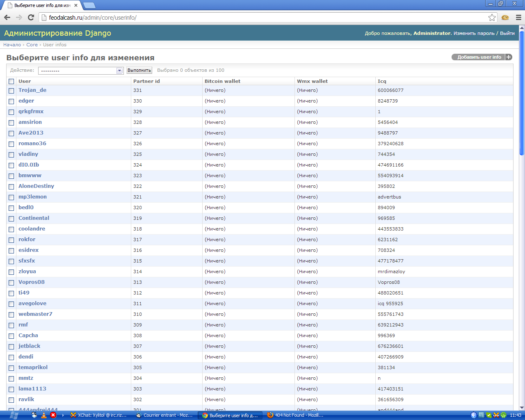The width and height of the screenshot is (525, 420).
Task: Log out via the 'Выйти' link
Action: pyautogui.click(x=507, y=33)
